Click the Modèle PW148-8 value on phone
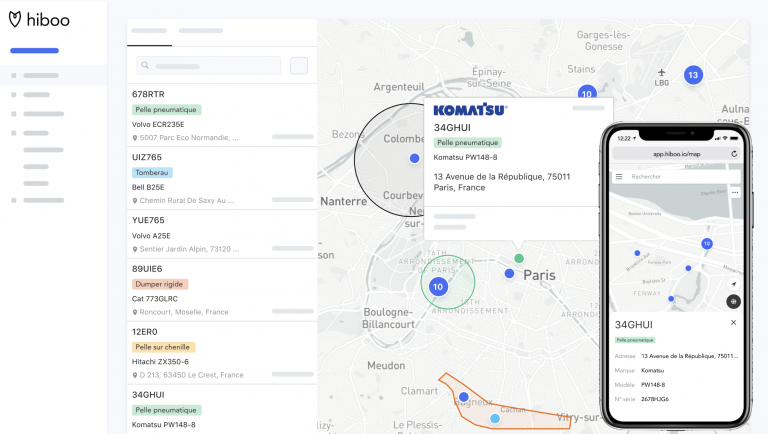 click(653, 385)
